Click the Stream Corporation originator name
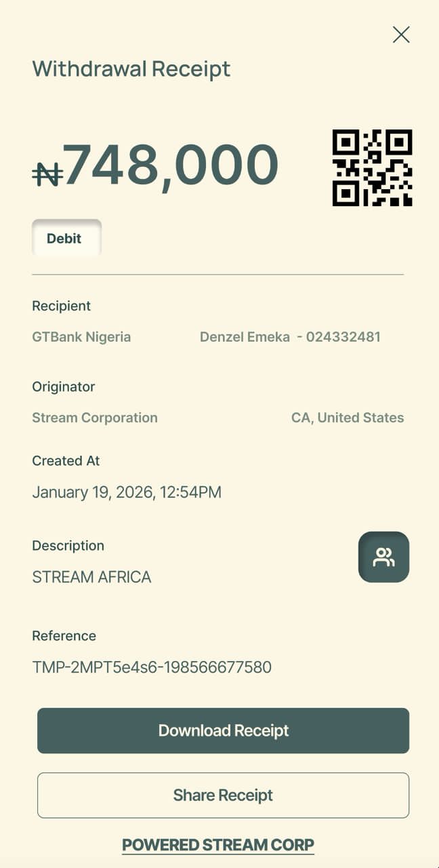 (x=95, y=418)
